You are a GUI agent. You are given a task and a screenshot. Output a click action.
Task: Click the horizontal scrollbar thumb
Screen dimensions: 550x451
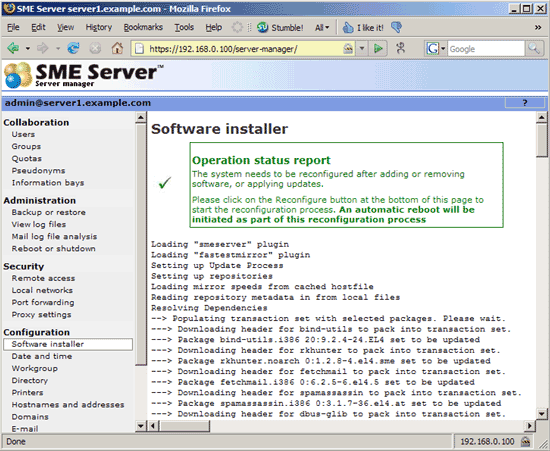[184, 426]
